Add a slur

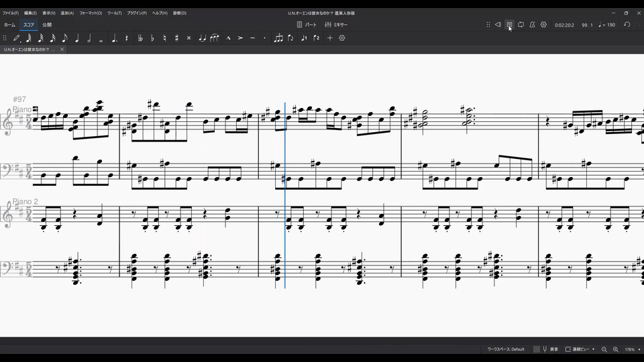215,38
